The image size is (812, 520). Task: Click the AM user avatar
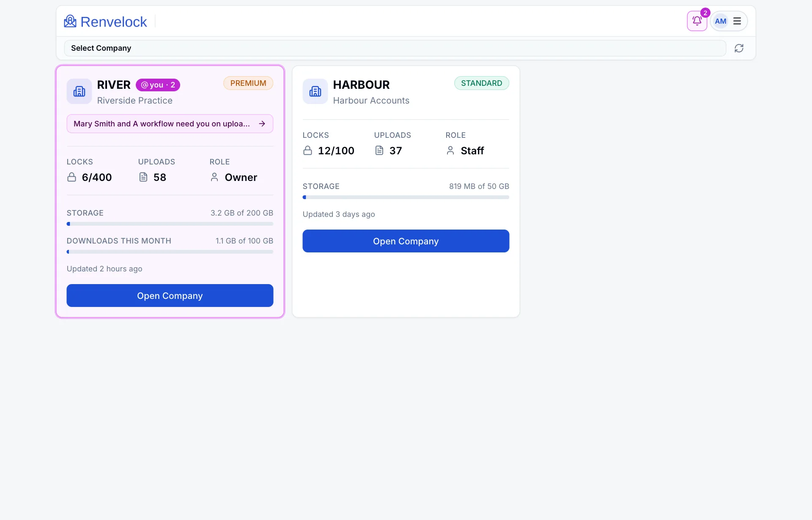721,21
